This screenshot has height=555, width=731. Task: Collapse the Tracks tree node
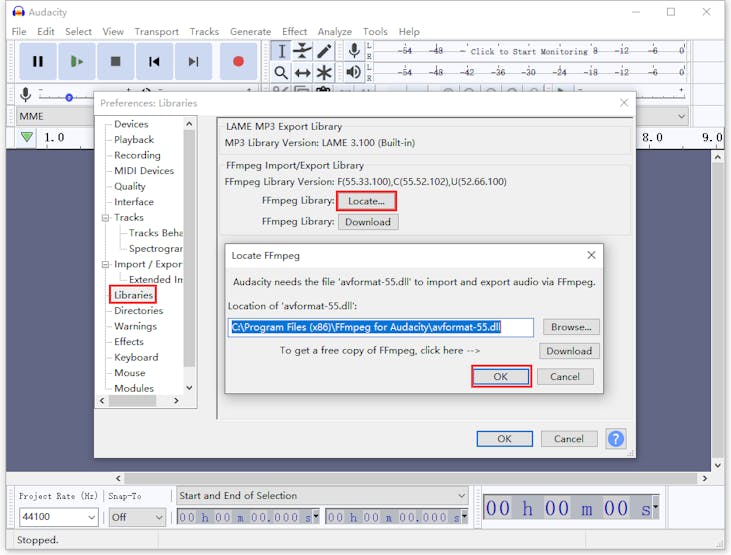tap(105, 218)
